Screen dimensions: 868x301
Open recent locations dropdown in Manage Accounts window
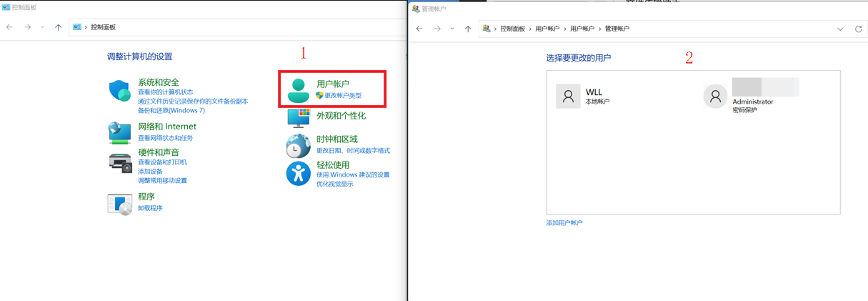click(x=452, y=29)
